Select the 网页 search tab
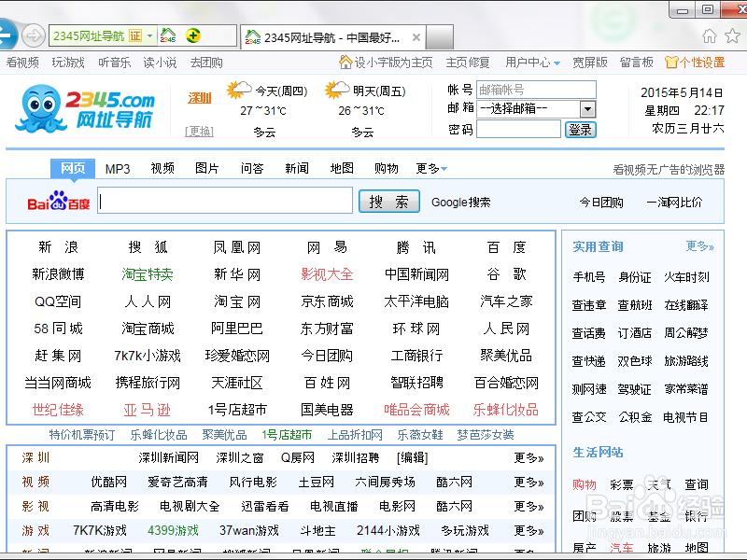Screen dimensions: 747x560 point(73,168)
